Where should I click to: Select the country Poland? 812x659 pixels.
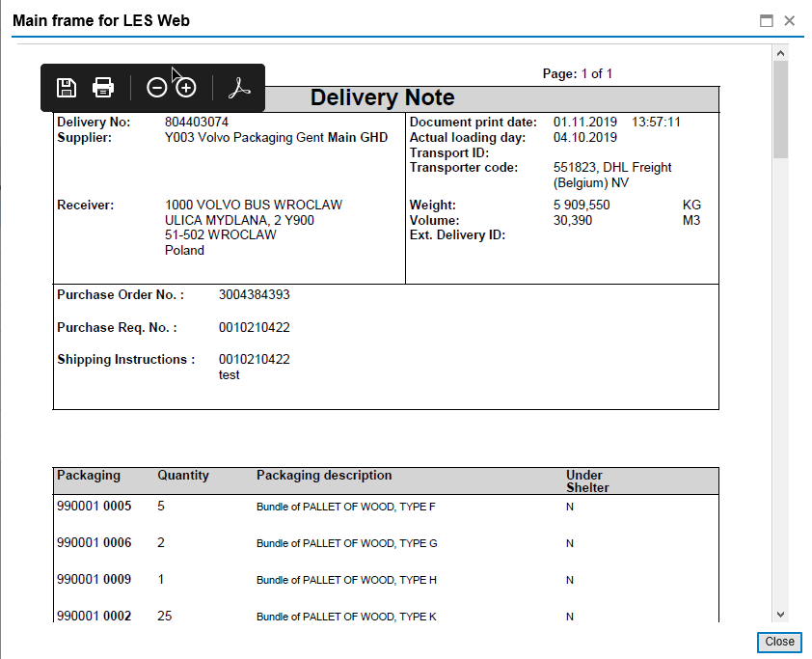(x=184, y=250)
